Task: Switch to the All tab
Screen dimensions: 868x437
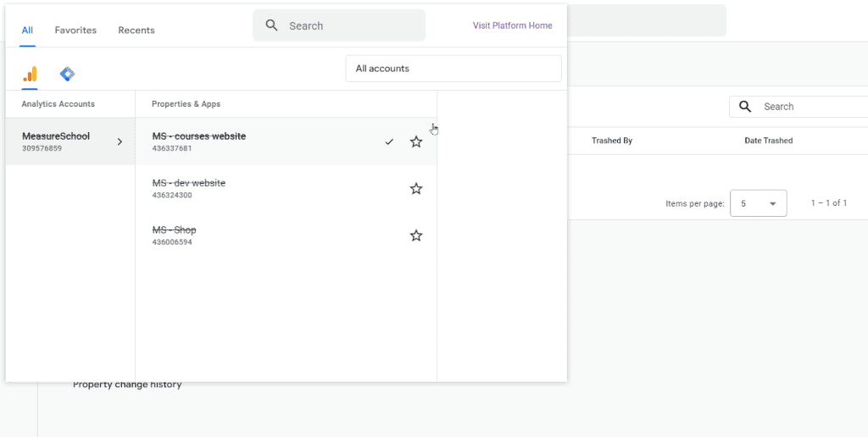Action: (27, 30)
